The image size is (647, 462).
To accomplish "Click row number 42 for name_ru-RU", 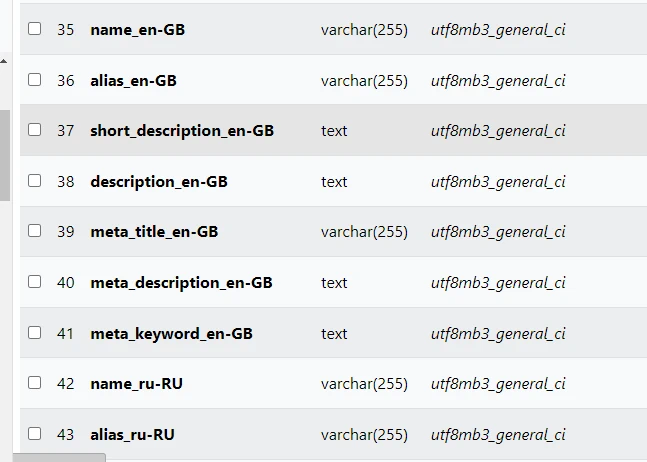I will [66, 384].
